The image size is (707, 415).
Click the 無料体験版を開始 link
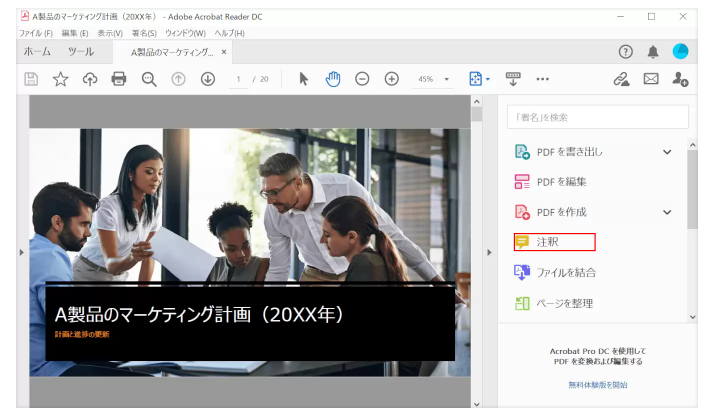pos(599,384)
